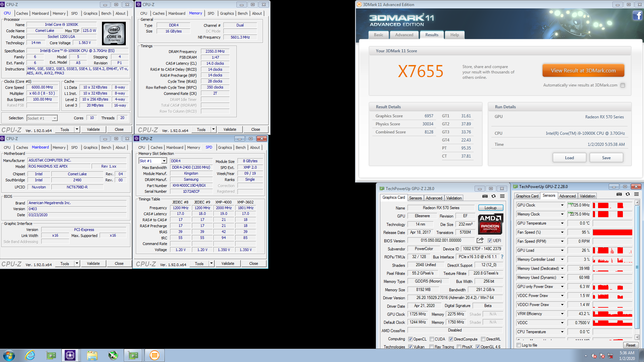
Task: Toggle the Vulkan checkbox
Action: pyautogui.click(x=410, y=347)
